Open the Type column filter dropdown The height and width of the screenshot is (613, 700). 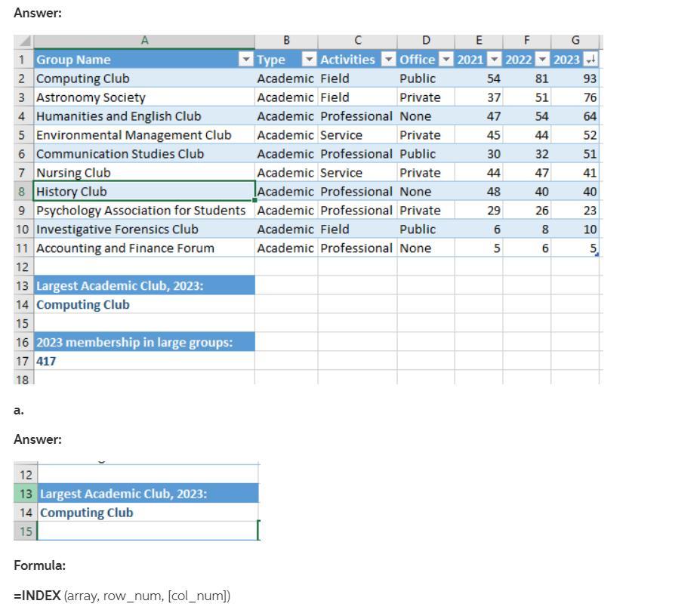click(308, 60)
